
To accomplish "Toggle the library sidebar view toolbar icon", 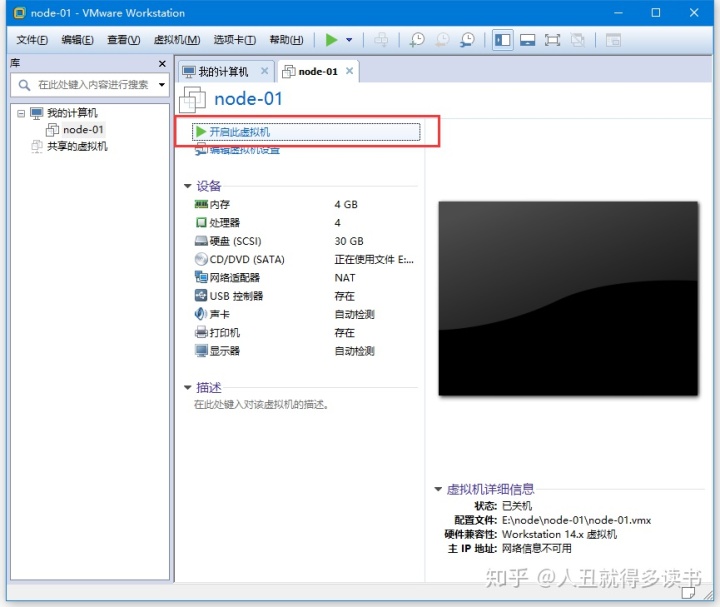I will point(502,40).
